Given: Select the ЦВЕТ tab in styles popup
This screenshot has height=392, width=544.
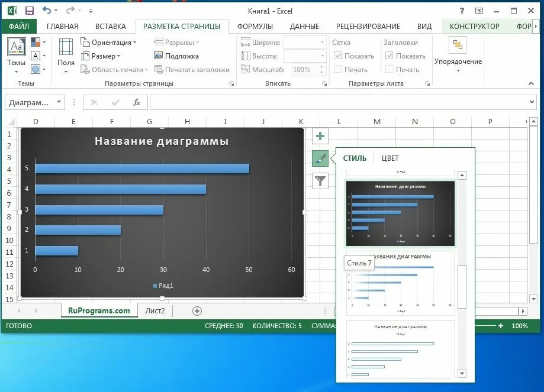Looking at the screenshot, I should pyautogui.click(x=390, y=158).
